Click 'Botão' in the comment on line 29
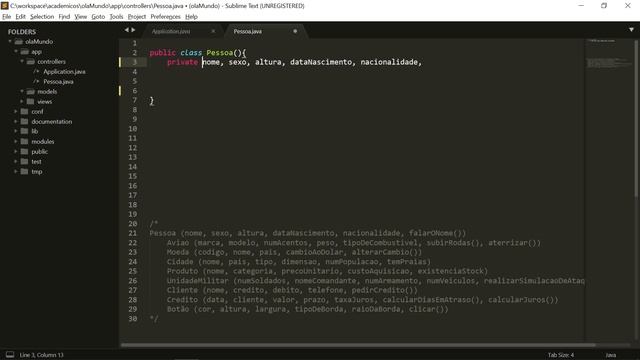 point(178,309)
